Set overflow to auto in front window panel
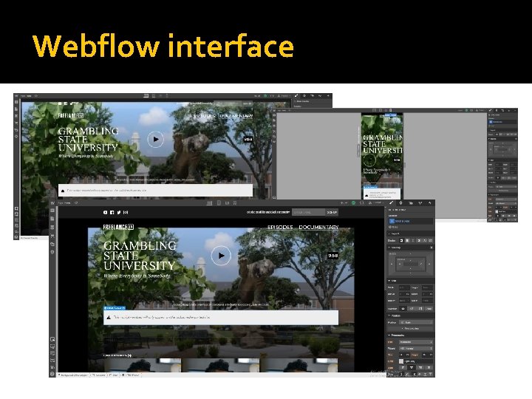This screenshot has height=399, width=532. [429, 309]
